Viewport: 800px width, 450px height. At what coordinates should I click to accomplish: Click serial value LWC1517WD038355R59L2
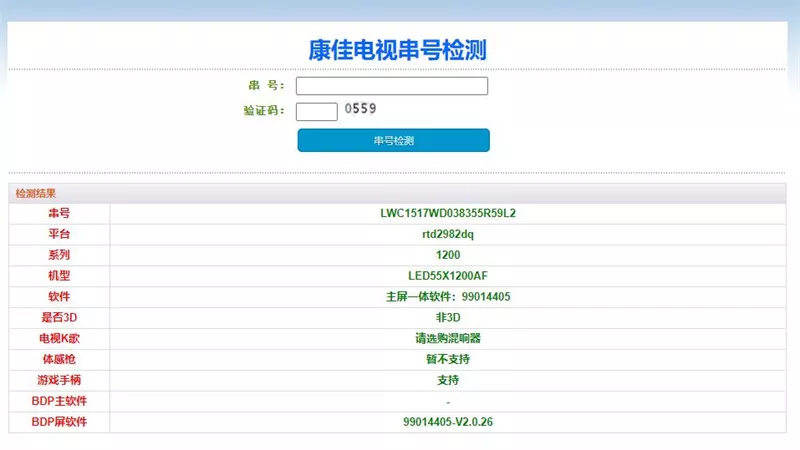click(447, 213)
